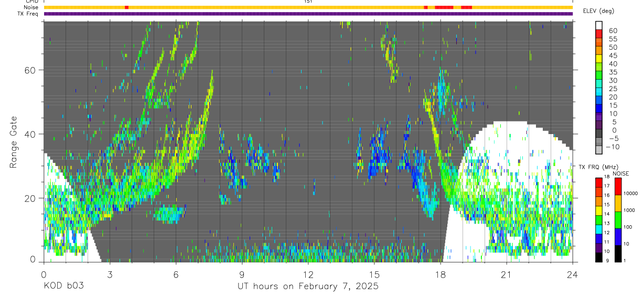
Task: Click the light gray bottom segment of elevation colorbar
Action: [599, 151]
